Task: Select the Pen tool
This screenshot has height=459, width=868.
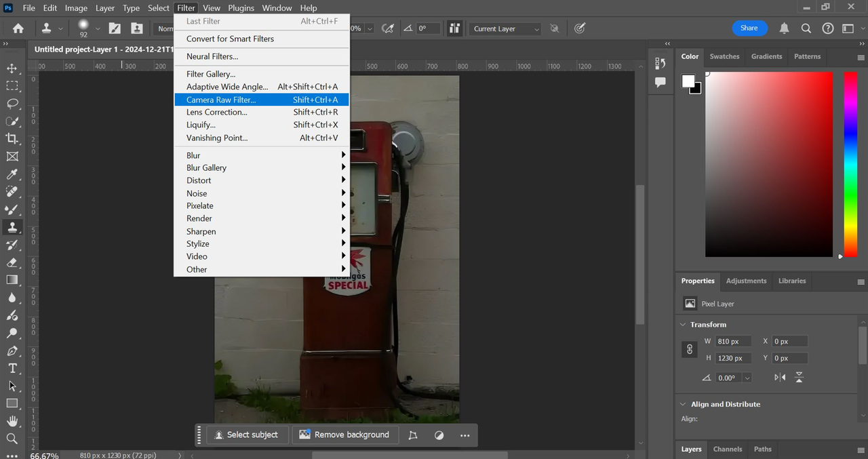Action: click(x=12, y=351)
